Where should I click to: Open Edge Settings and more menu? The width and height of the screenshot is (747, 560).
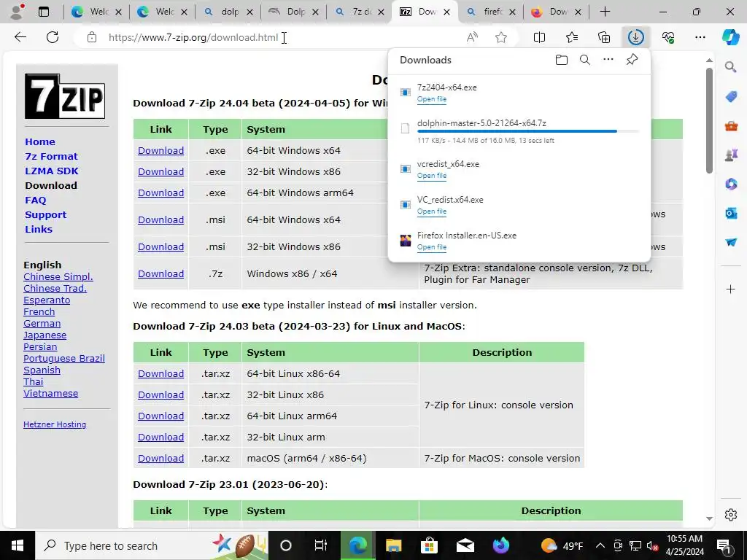point(700,37)
